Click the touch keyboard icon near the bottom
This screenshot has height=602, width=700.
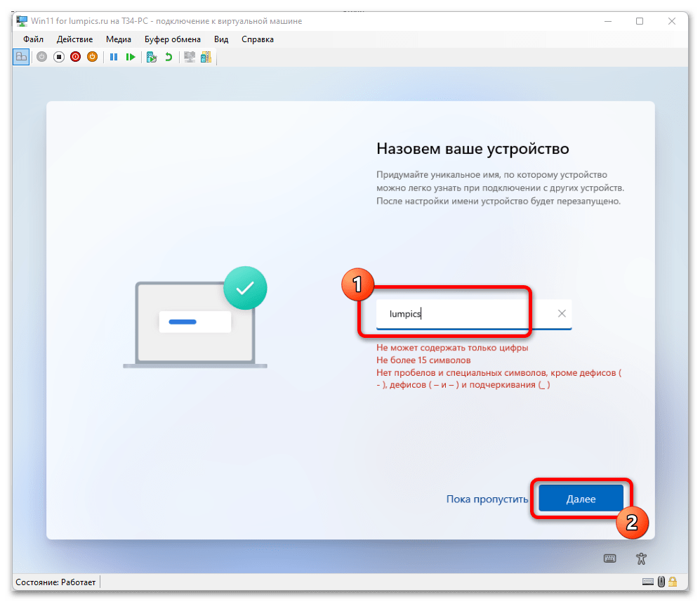(610, 558)
